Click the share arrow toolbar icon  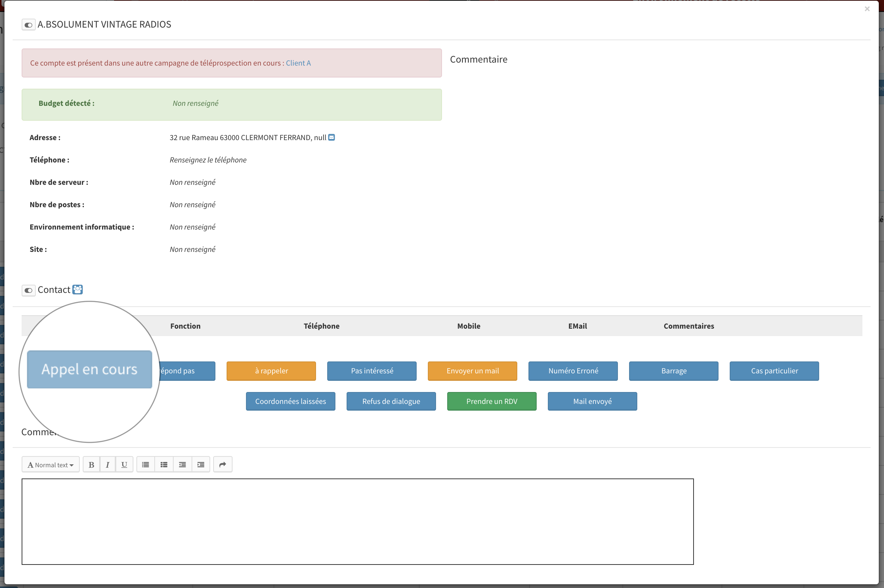(222, 465)
